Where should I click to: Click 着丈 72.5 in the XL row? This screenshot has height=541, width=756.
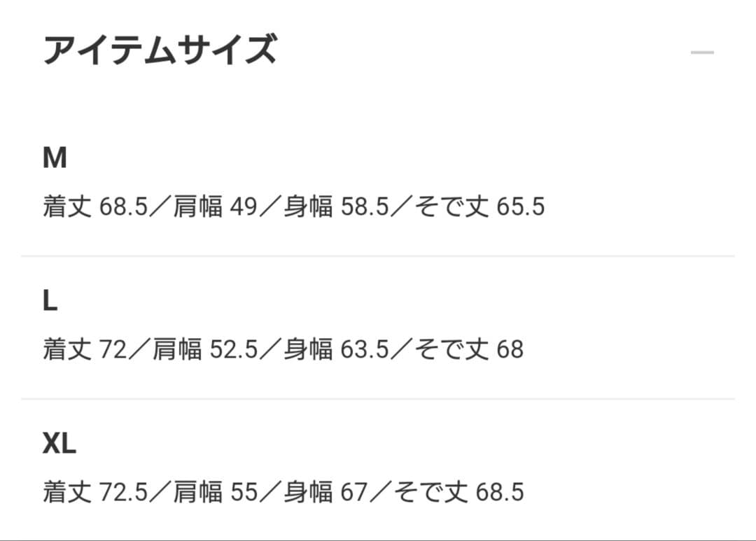[95, 492]
